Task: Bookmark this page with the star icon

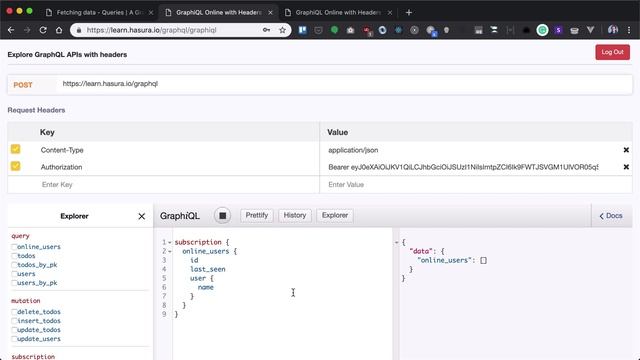Action: (282, 30)
